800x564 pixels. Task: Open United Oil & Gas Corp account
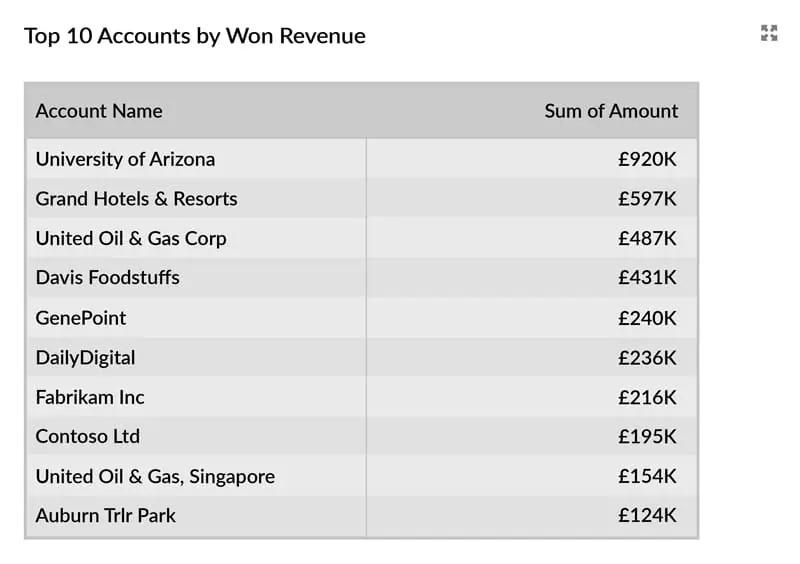click(131, 238)
